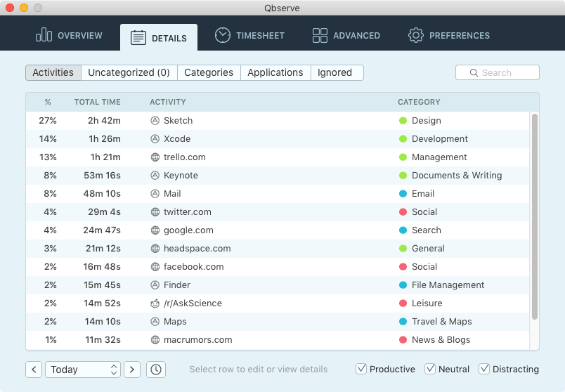Click the activities list scrollbar
The width and height of the screenshot is (565, 392).
tap(534, 216)
